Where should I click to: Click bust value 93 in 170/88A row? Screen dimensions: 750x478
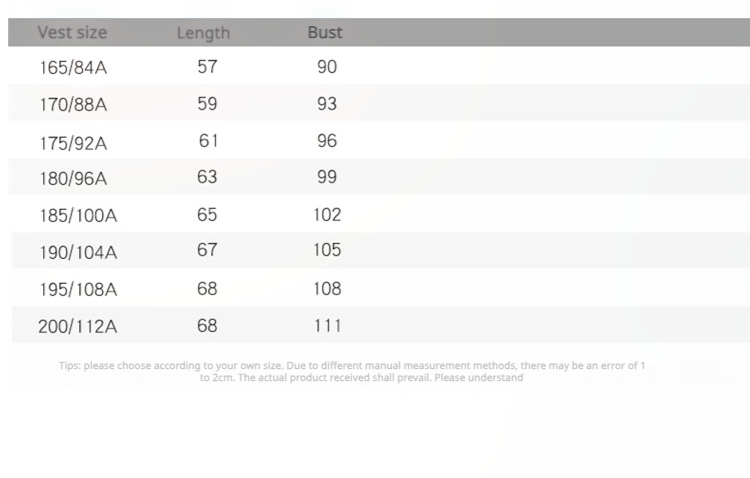(x=327, y=104)
